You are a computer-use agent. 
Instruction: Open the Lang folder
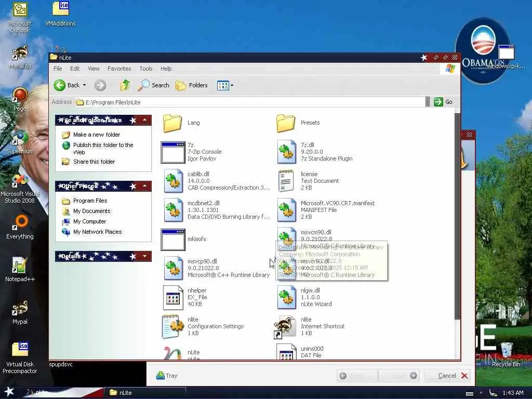tap(172, 123)
